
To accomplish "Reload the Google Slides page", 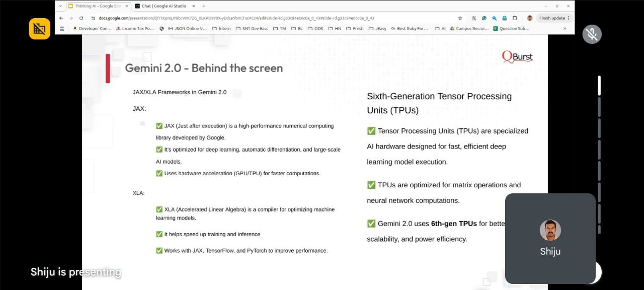I will 81,18.
